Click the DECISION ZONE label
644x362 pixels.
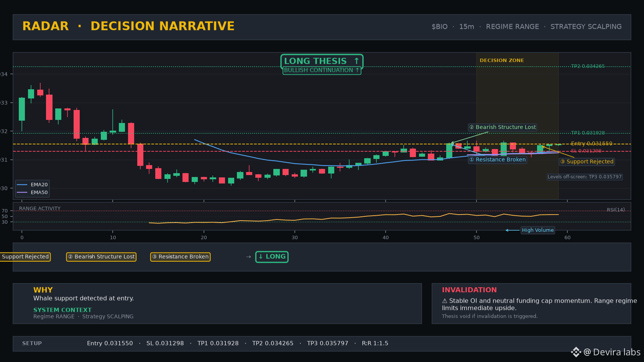502,61
